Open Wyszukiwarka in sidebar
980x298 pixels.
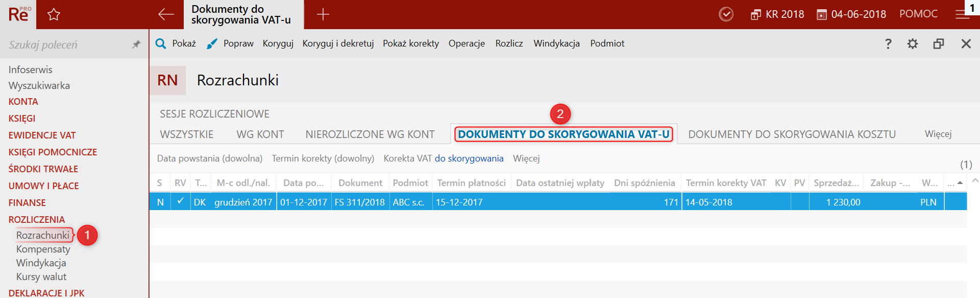39,85
